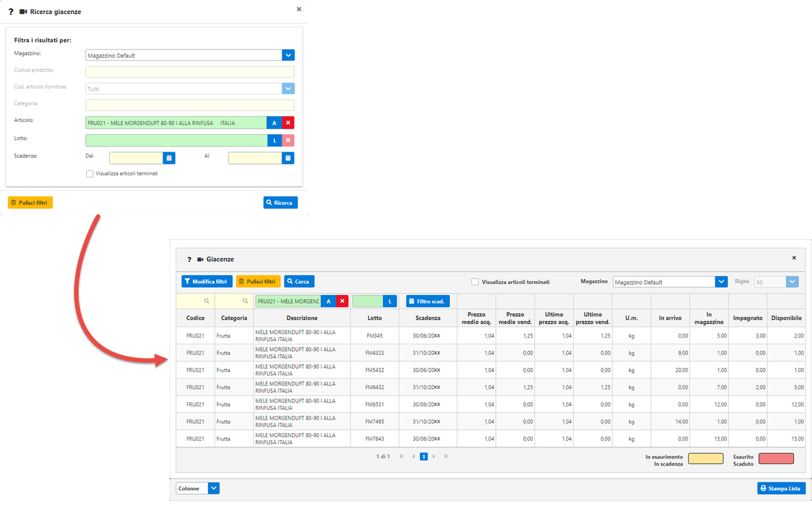This screenshot has height=523, width=812.
Task: Click Filtro scad. button
Action: (x=428, y=301)
